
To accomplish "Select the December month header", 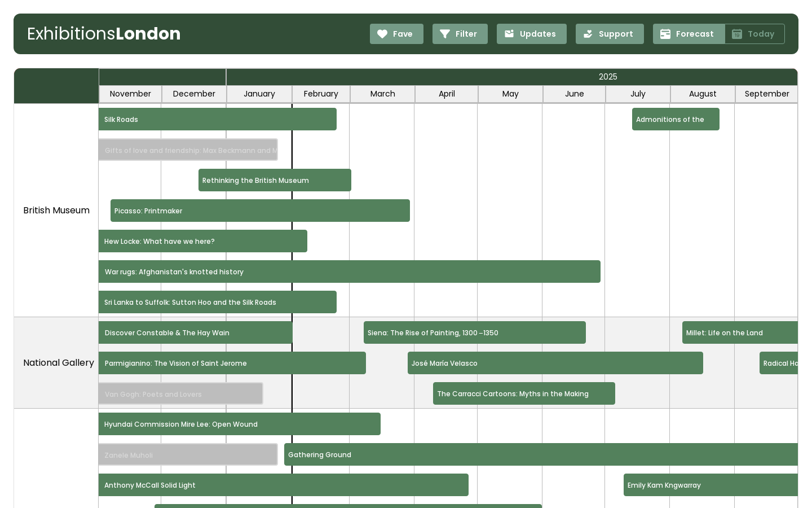I will 194,94.
